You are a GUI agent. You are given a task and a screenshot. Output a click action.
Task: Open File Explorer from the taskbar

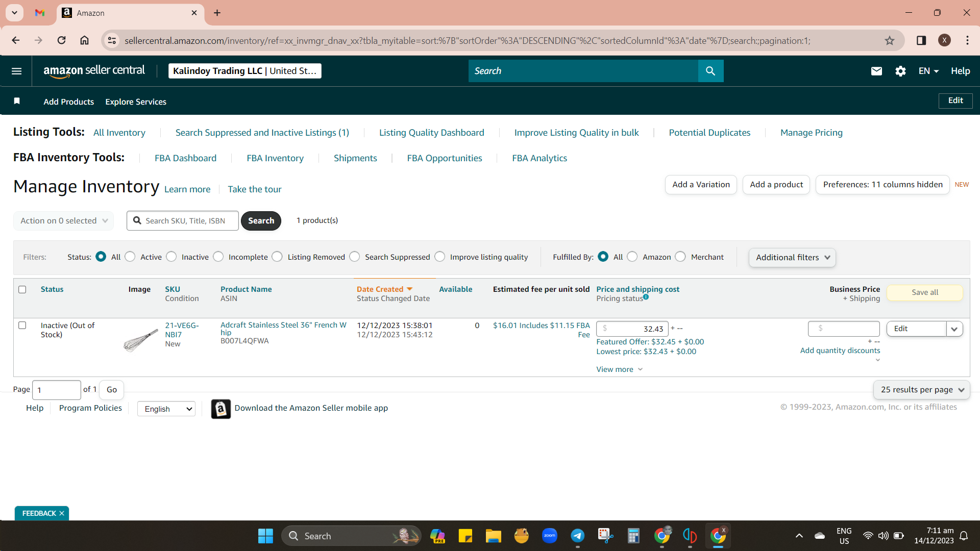[493, 536]
